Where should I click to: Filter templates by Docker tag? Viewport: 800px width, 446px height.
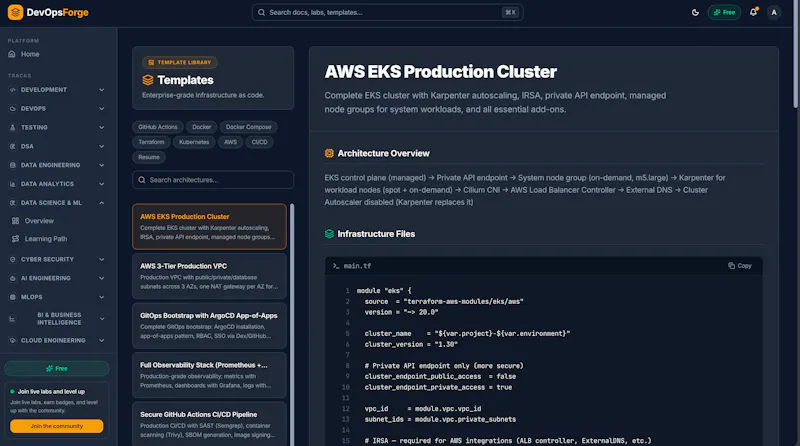(x=202, y=127)
